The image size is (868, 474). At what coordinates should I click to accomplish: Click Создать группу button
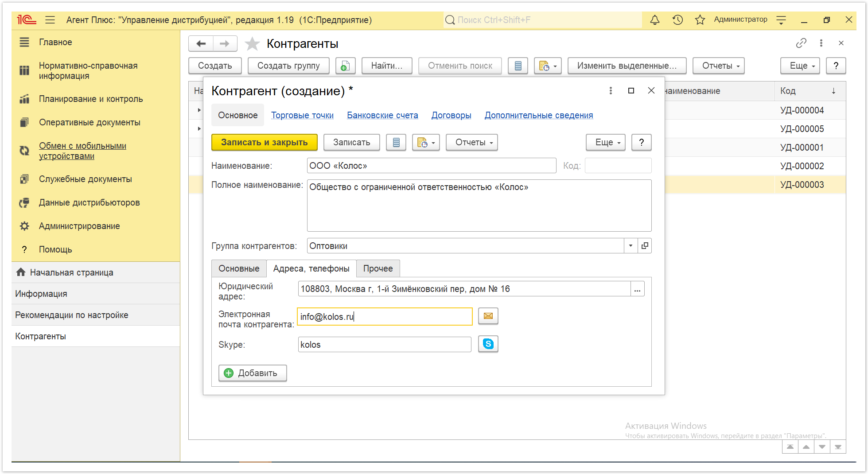[x=288, y=66]
